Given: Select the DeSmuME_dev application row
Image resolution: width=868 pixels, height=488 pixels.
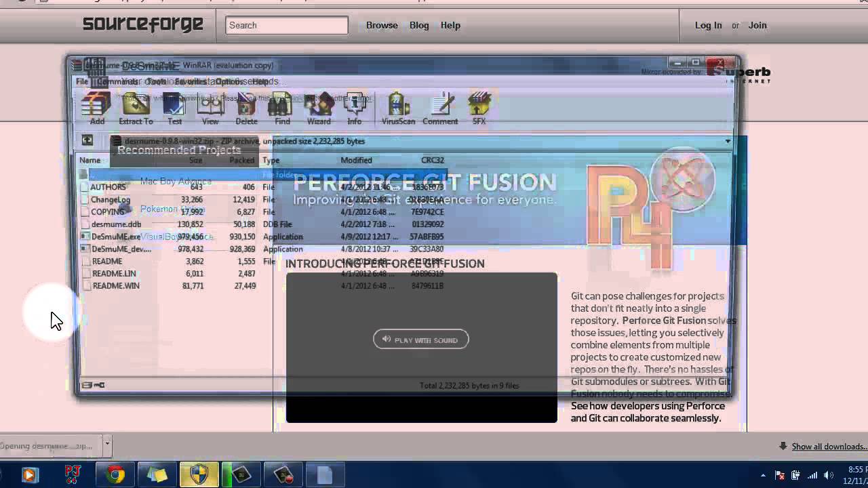Looking at the screenshot, I should pyautogui.click(x=262, y=249).
